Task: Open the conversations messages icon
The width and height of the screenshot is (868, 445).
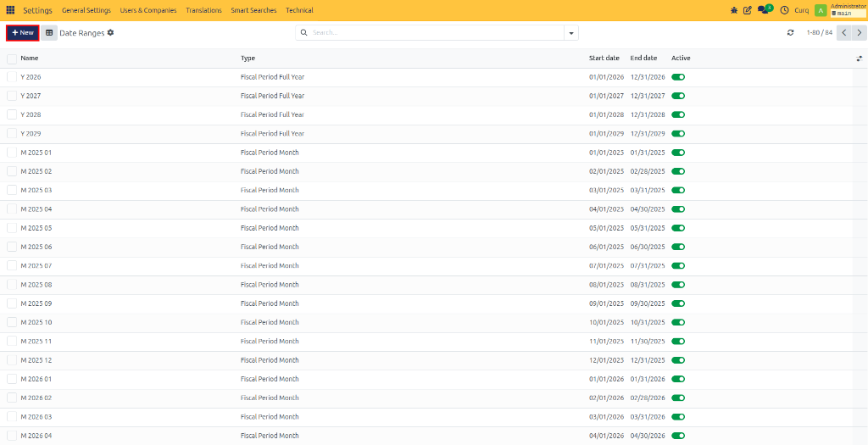Action: click(765, 9)
